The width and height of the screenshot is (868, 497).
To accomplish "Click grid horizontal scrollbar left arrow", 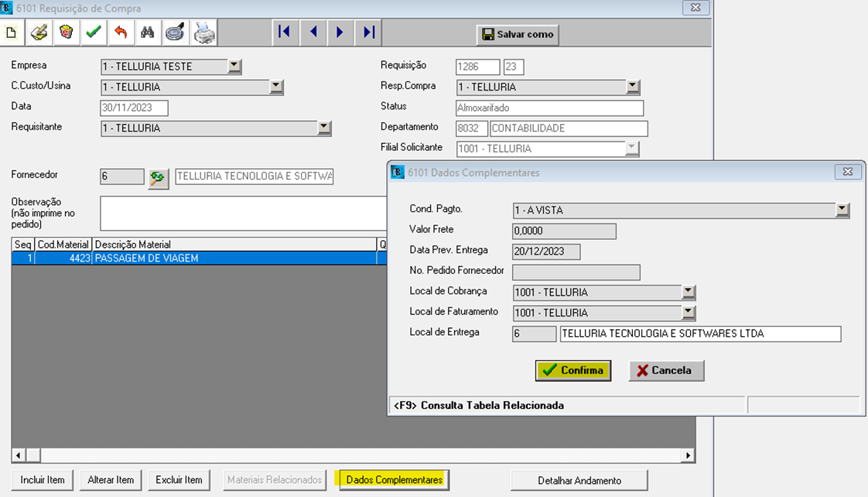I will (x=19, y=455).
